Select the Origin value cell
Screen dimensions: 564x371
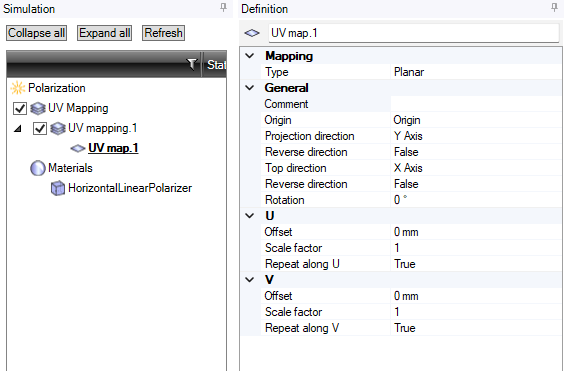[476, 120]
